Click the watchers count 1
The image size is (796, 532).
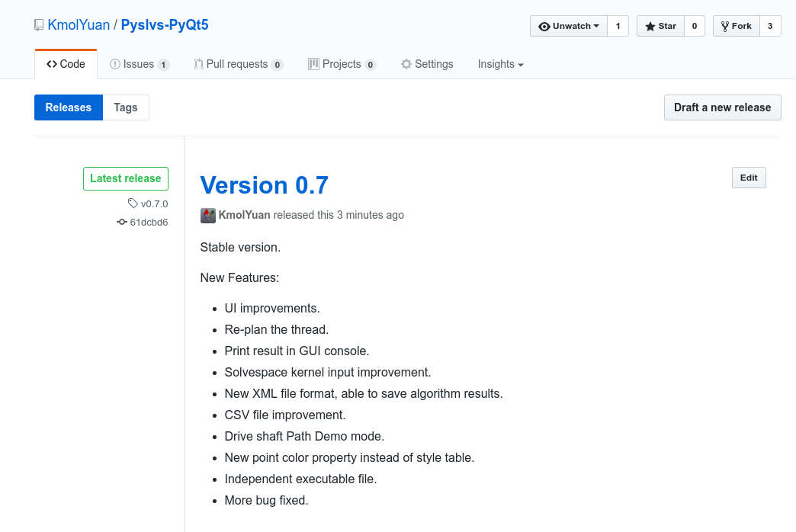point(618,26)
